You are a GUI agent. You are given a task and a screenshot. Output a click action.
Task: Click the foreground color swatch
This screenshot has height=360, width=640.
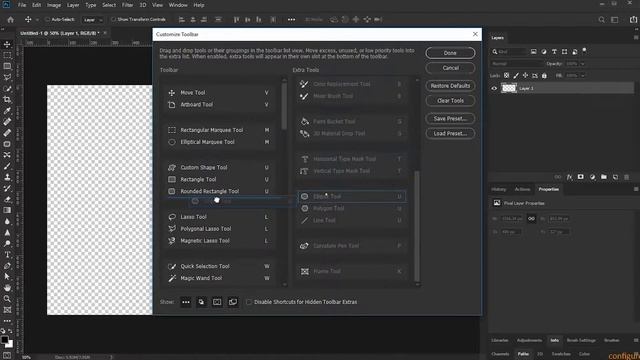click(4, 340)
